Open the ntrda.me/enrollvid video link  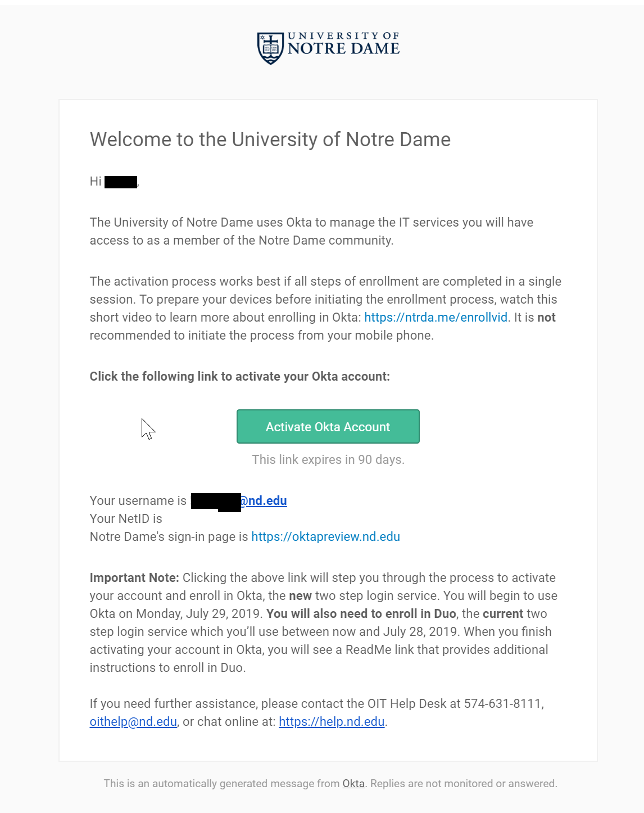click(x=436, y=317)
